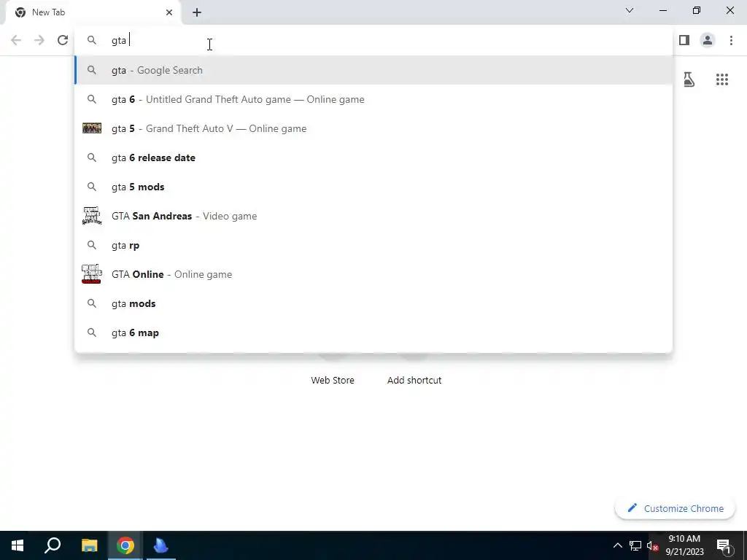Viewport: 747px width, 560px height.
Task: Click the GTA 5 thumbnail image
Action: pos(91,128)
